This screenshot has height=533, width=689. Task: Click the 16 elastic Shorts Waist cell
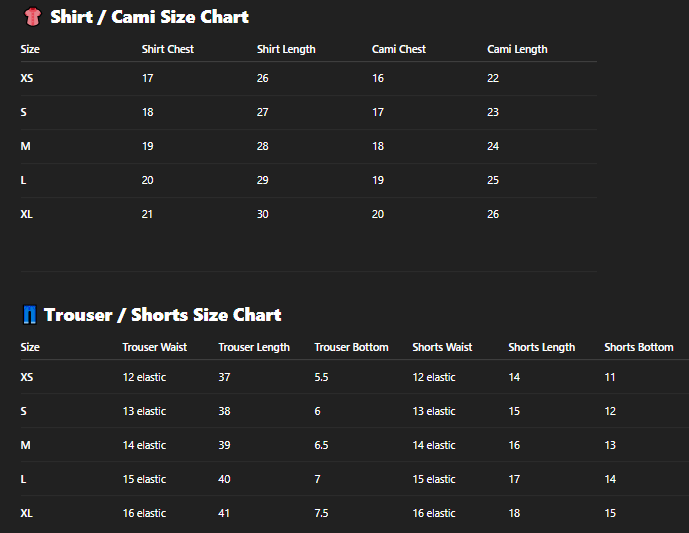(x=434, y=513)
